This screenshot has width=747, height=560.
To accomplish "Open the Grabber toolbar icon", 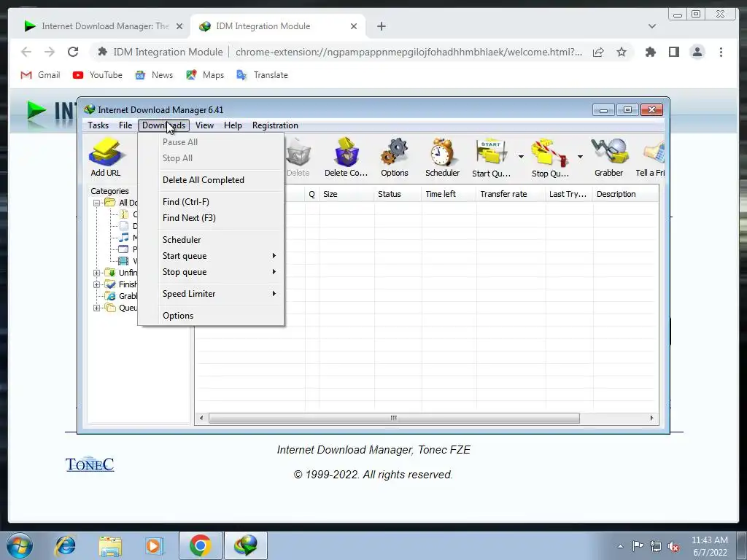I will [609, 157].
